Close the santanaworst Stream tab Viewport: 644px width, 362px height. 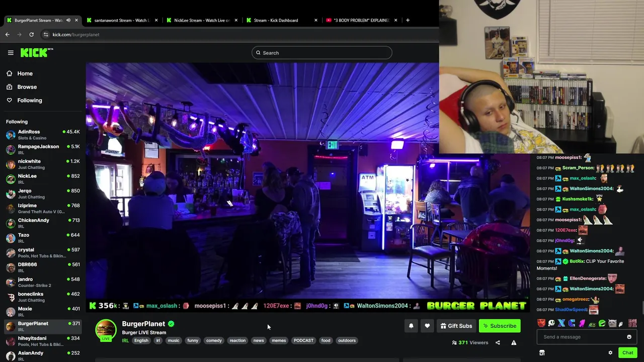coord(156,20)
